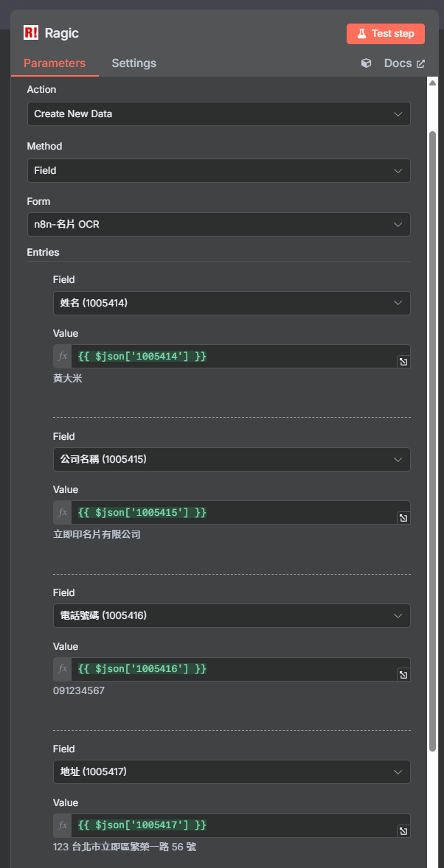This screenshot has width=444, height=868.
Task: Click fx icon of 1005414 value
Action: (63, 357)
